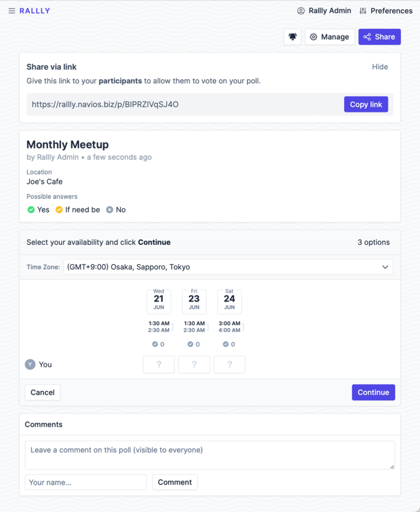This screenshot has width=420, height=512.
Task: Click the time zone dropdown chevron arrow
Action: (x=385, y=267)
